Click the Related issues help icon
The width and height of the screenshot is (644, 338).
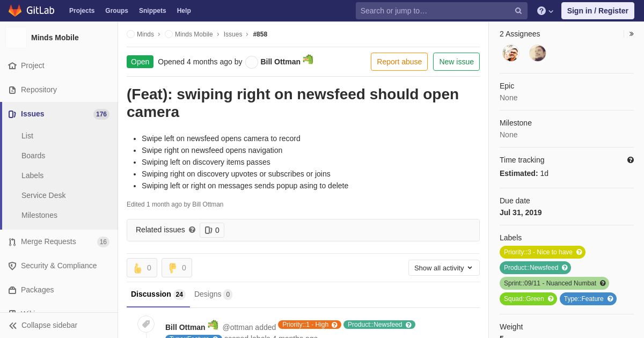coord(192,230)
